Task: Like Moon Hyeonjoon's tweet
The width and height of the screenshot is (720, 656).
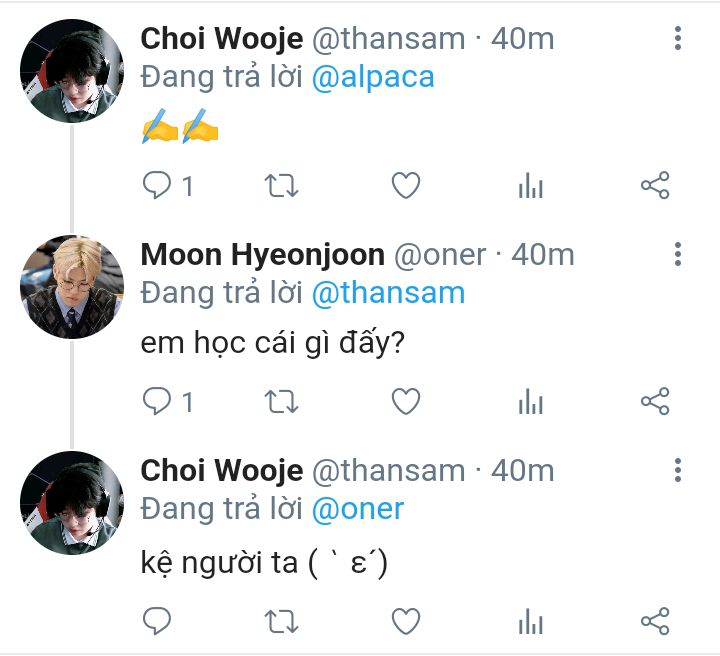Action: [405, 401]
